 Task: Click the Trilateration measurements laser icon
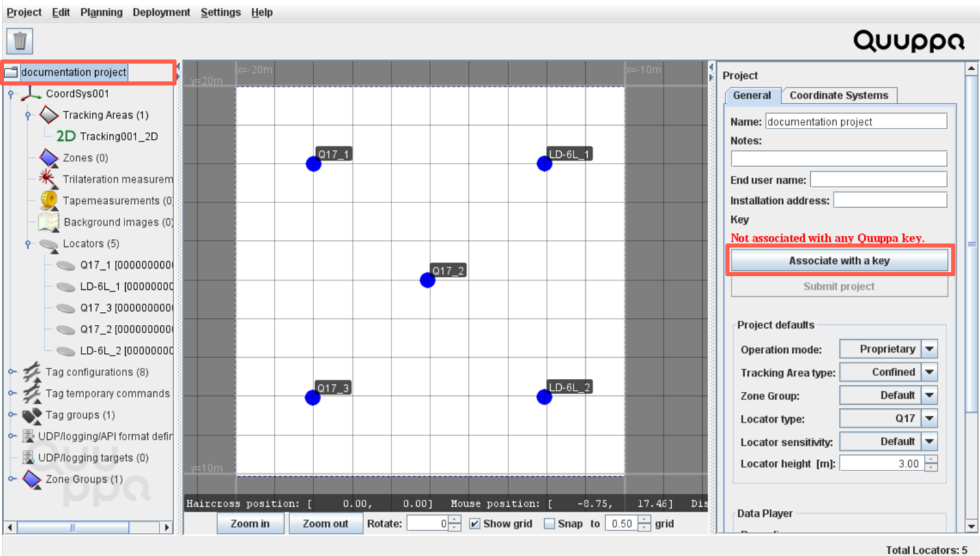tap(49, 179)
